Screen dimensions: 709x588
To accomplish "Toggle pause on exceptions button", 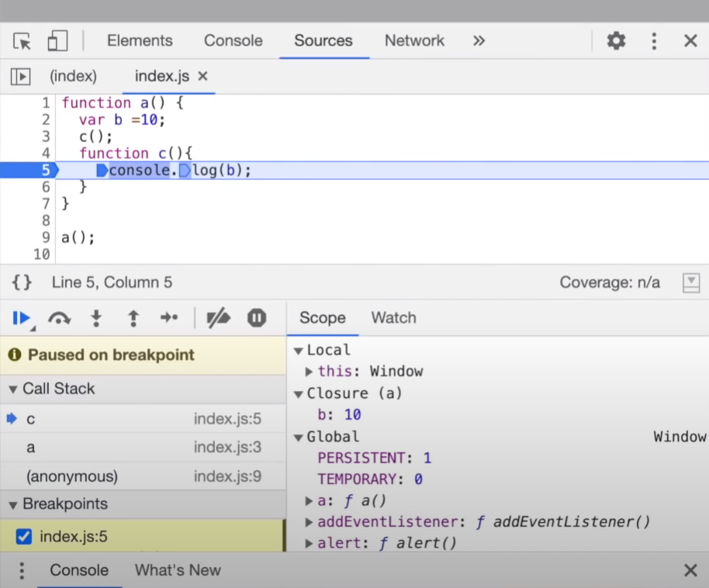I will 257,318.
